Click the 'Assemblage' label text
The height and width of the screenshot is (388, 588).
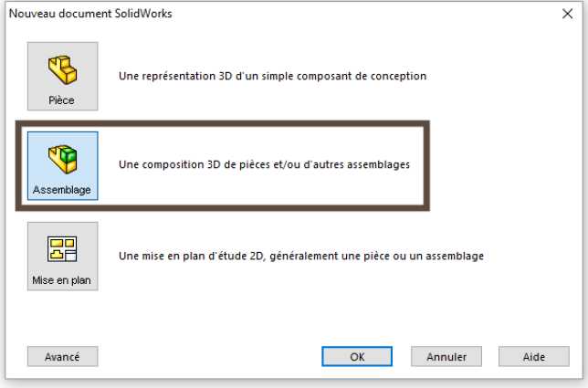(x=62, y=190)
